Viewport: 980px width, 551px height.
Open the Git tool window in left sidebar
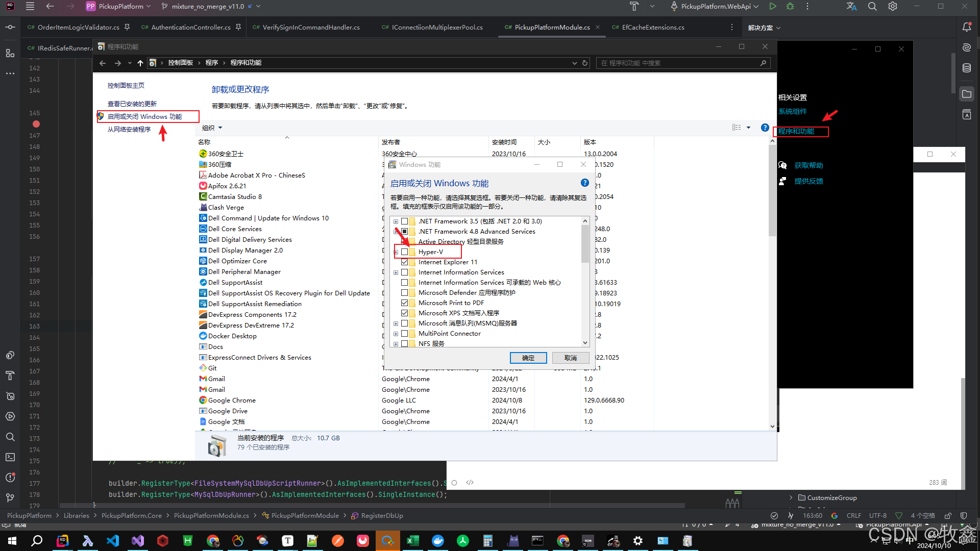coord(10,497)
